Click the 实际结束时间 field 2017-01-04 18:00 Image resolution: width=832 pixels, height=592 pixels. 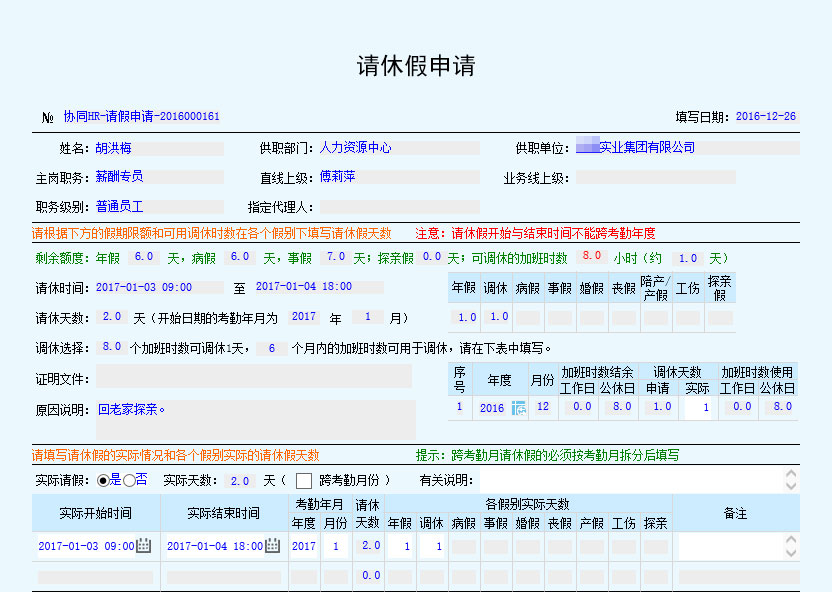[215, 546]
